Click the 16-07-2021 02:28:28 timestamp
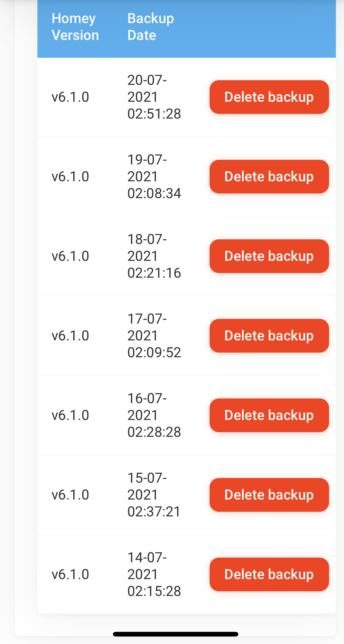The height and width of the screenshot is (644, 344). coord(154,415)
